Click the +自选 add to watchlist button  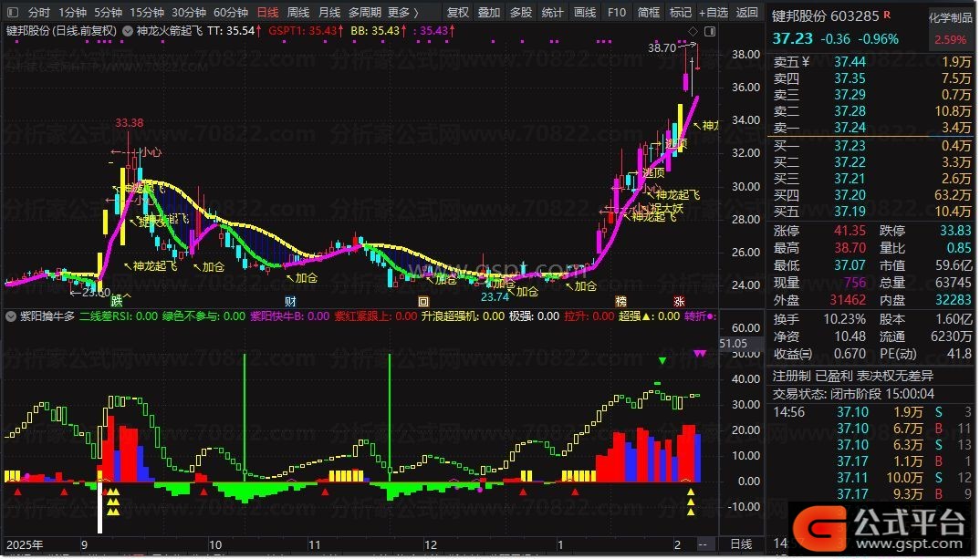(x=713, y=13)
